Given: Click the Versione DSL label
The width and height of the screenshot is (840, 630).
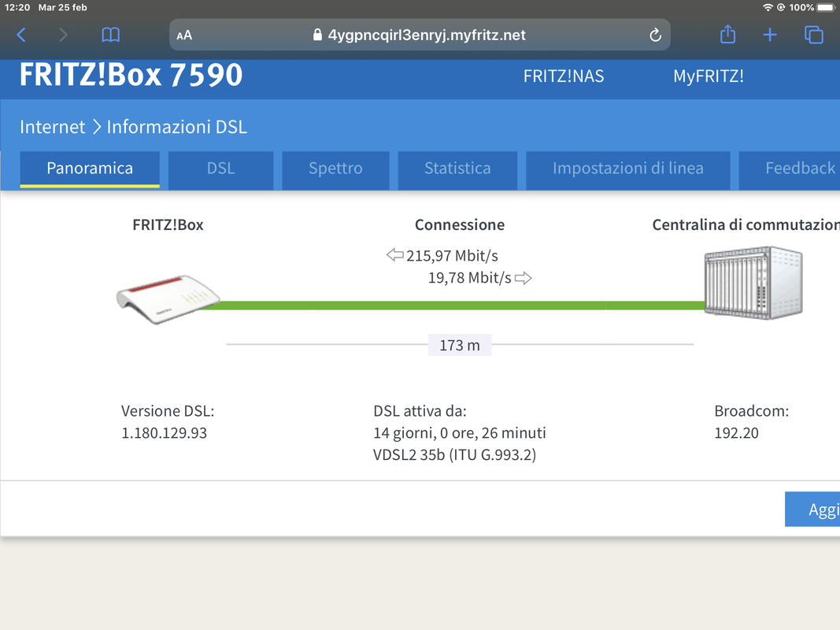Looking at the screenshot, I should point(168,411).
